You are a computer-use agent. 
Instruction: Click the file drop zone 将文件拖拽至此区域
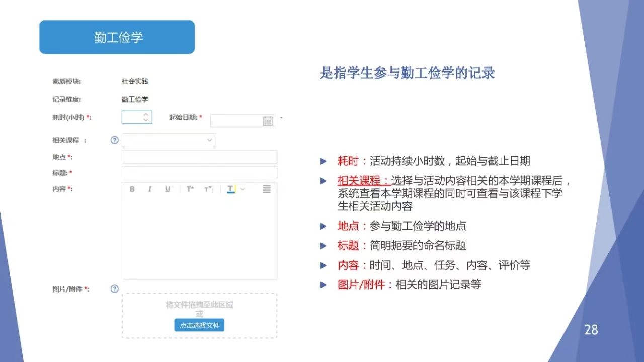click(199, 316)
